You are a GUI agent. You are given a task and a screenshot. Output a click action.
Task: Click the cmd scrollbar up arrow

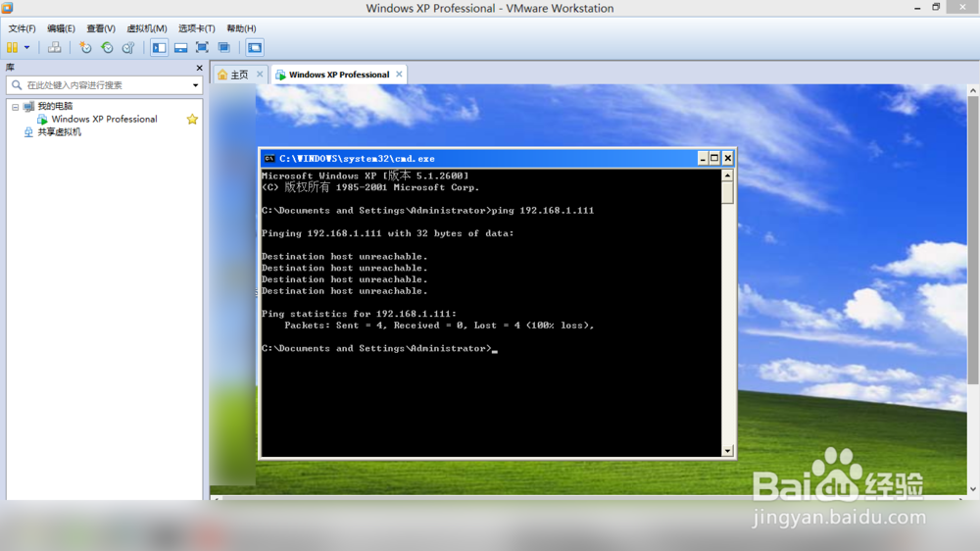tap(727, 175)
